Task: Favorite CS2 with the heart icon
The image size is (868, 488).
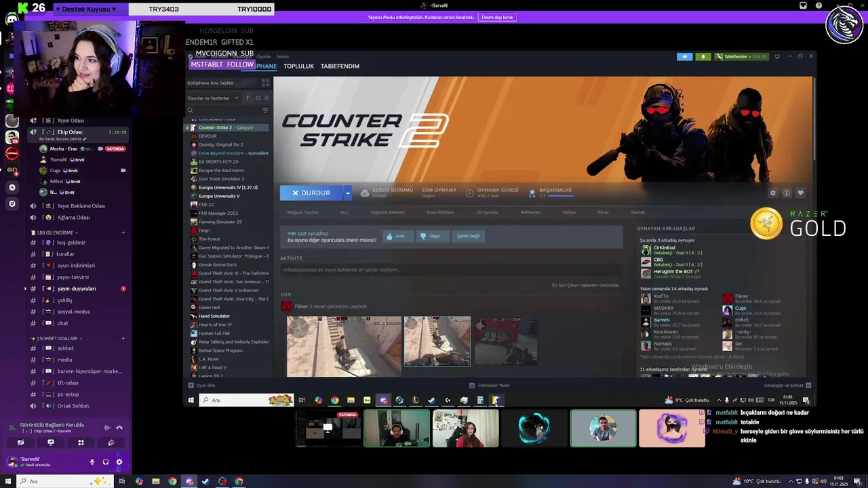Action: [x=800, y=193]
